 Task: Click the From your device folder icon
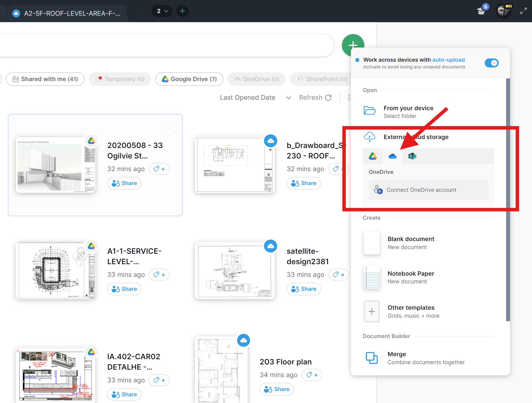coord(370,111)
